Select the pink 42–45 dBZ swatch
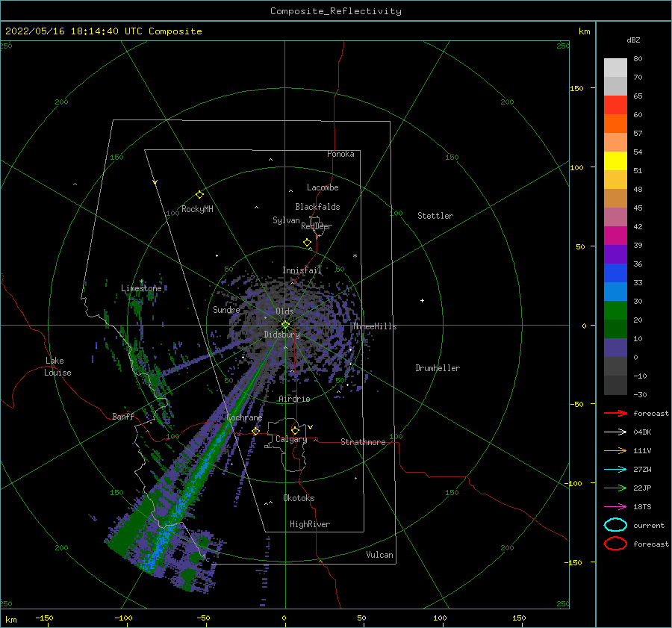 (x=615, y=217)
